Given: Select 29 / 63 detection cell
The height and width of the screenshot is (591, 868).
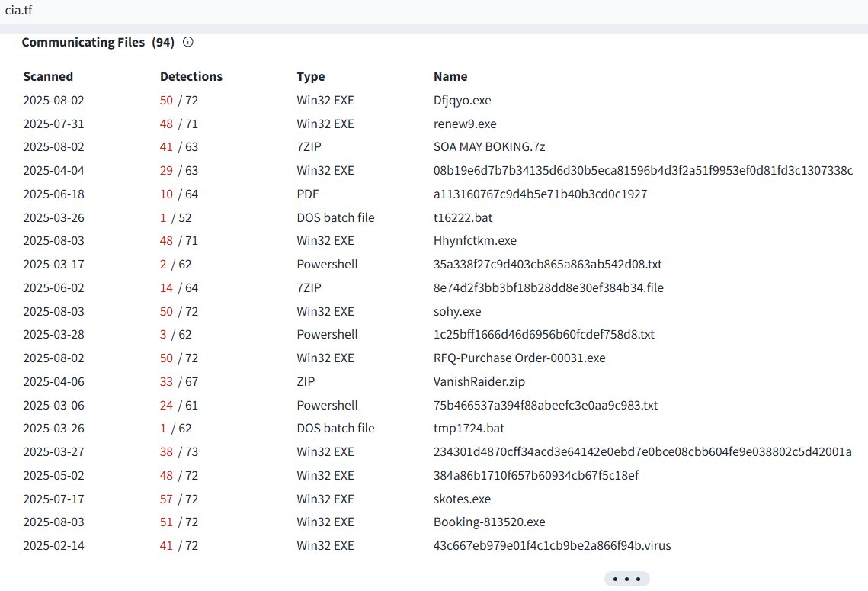Looking at the screenshot, I should click(179, 171).
